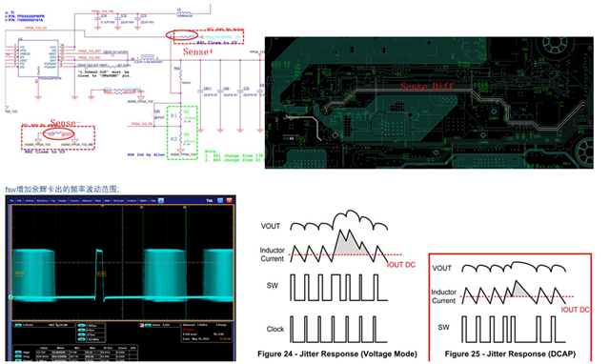Viewport: 610px width, 364px height.
Task: Click the Figure 25 Jitter Response (DCAP) caption
Action: pos(510,354)
